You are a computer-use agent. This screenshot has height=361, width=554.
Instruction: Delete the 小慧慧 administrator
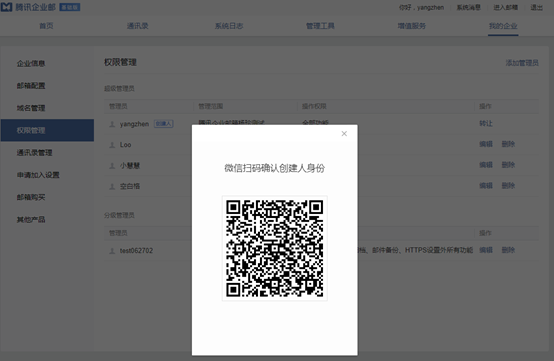pyautogui.click(x=508, y=165)
